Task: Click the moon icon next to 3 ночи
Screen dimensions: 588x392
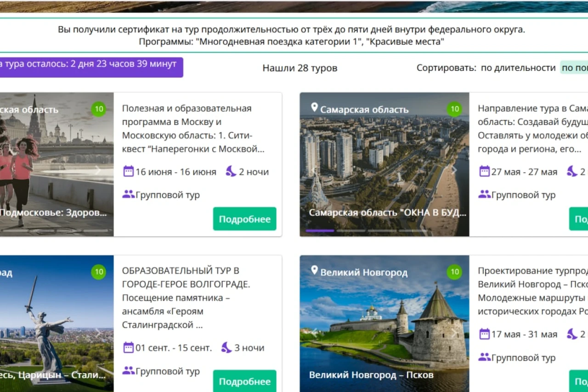Action: pyautogui.click(x=226, y=347)
